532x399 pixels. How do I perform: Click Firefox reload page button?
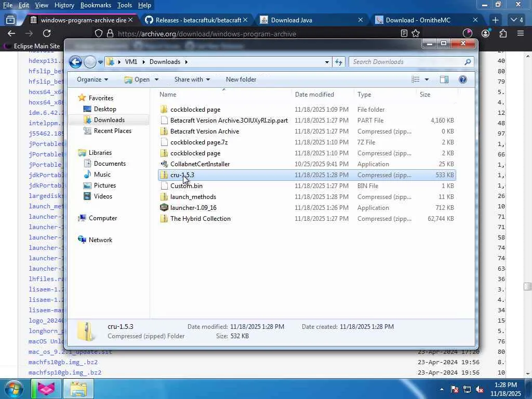(47, 33)
